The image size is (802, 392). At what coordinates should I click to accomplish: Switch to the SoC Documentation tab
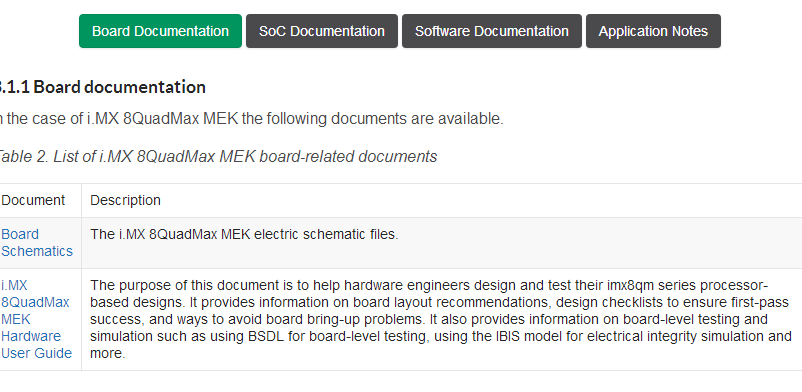[x=322, y=31]
